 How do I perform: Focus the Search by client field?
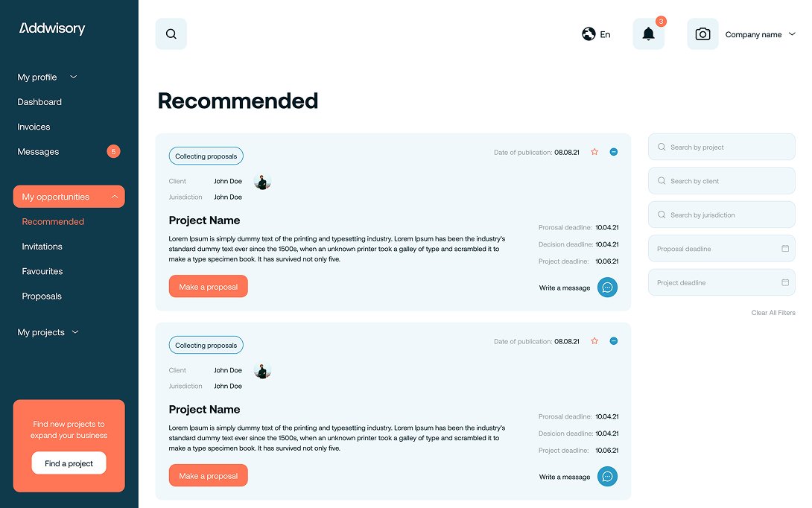(x=721, y=181)
